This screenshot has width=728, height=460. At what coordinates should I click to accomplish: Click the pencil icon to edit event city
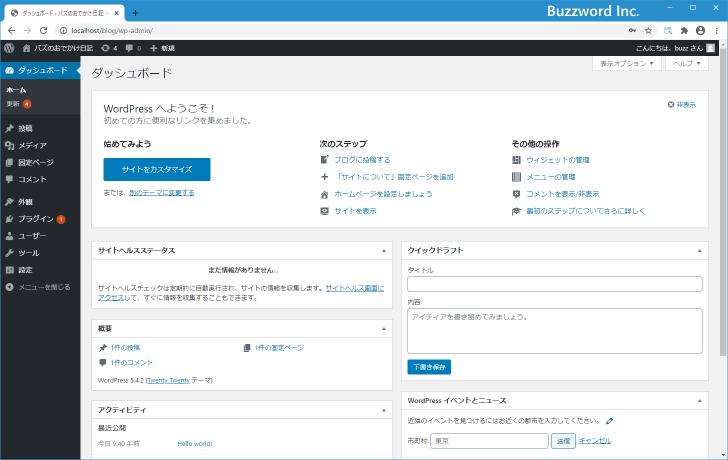(x=610, y=421)
